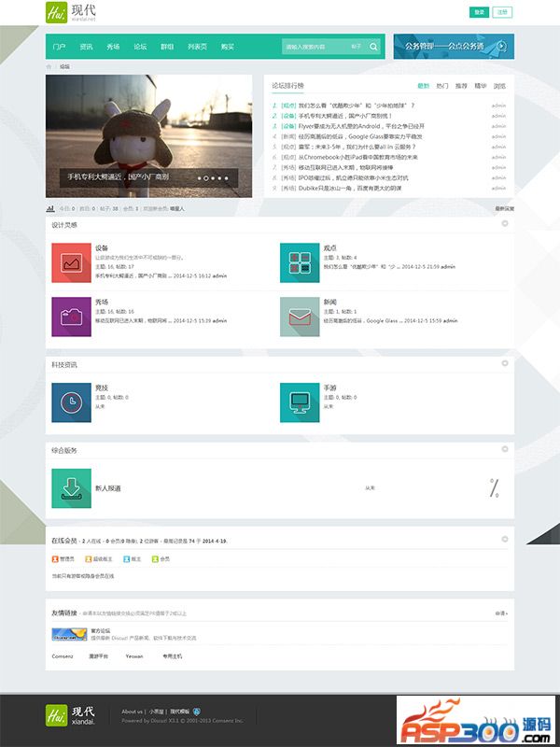The image size is (560, 747).
Task: Collapse the 科技资讯 section
Action: [x=505, y=363]
